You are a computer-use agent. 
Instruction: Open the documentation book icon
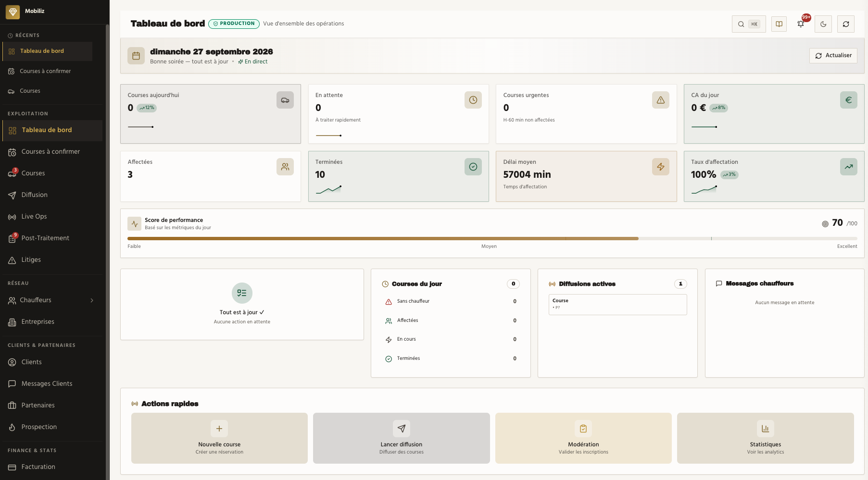pos(779,24)
